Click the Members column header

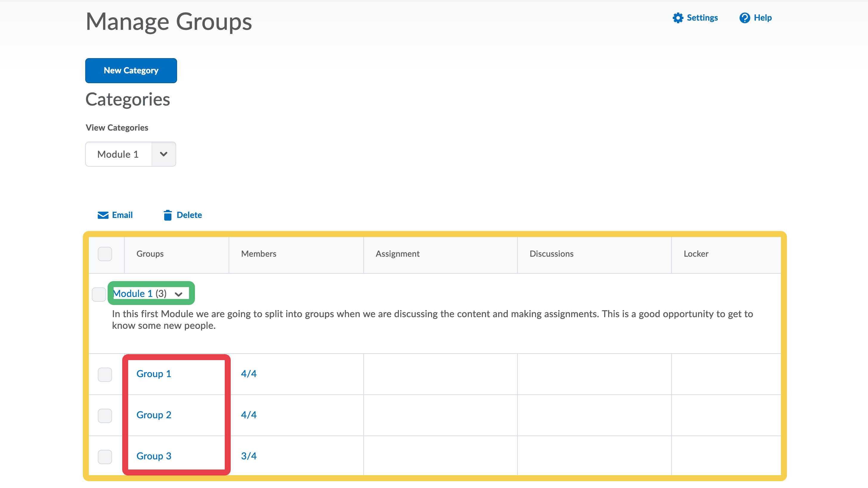click(258, 254)
